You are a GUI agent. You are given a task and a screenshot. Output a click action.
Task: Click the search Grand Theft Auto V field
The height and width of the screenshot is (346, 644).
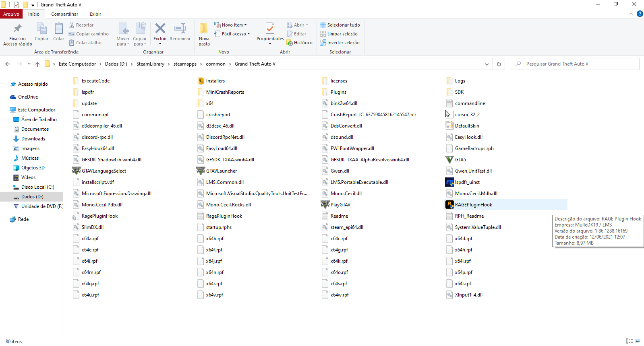click(x=575, y=64)
